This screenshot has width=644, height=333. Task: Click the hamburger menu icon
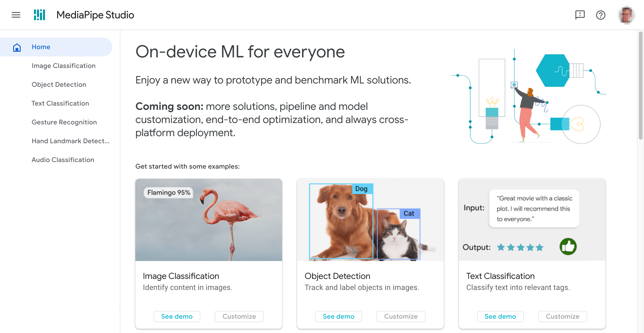point(15,15)
